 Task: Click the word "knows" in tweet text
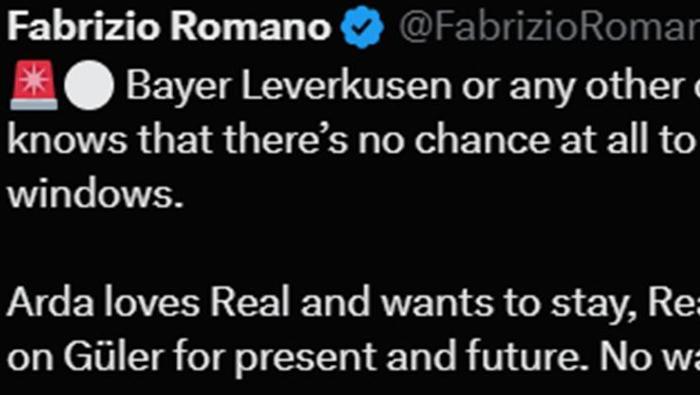coord(68,141)
